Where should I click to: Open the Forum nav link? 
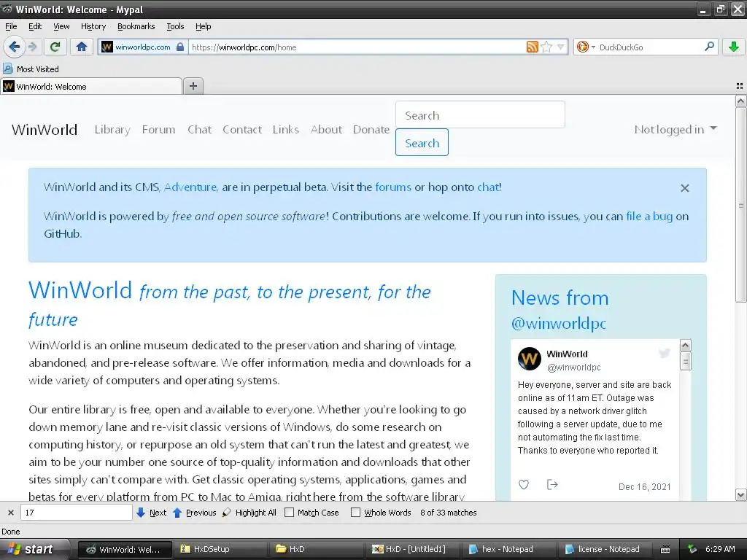[x=158, y=130]
